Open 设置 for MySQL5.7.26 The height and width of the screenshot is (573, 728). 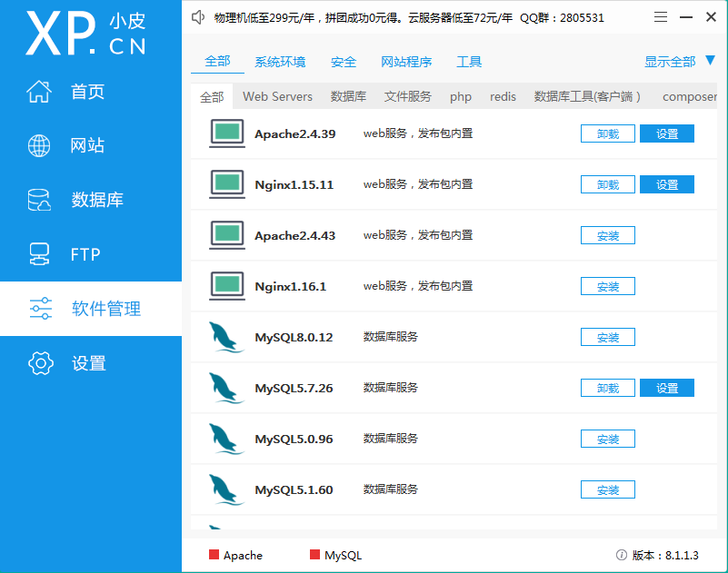667,388
